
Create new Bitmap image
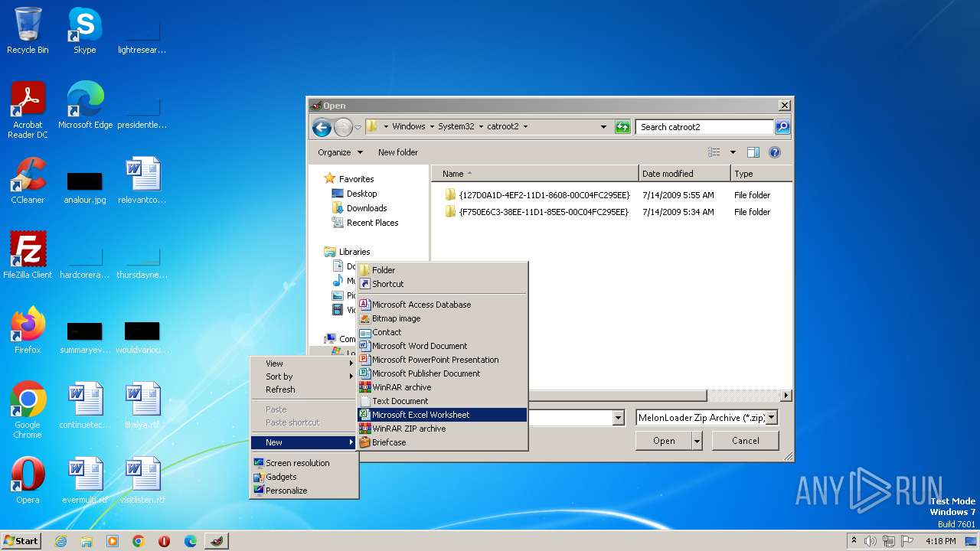click(443, 318)
